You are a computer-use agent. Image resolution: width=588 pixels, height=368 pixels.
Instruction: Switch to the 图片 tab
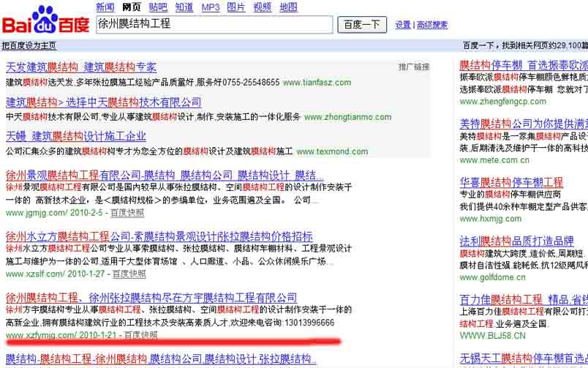click(x=236, y=7)
